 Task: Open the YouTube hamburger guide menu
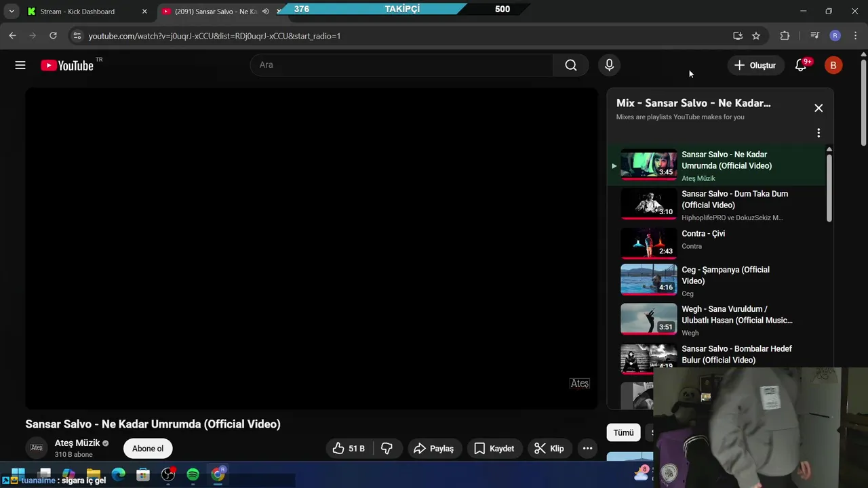pyautogui.click(x=20, y=65)
